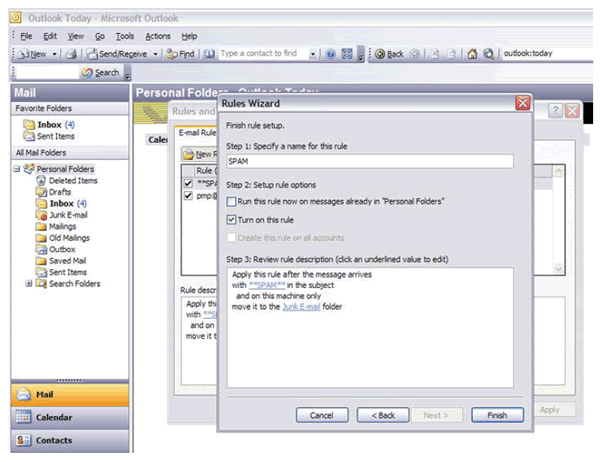Viewport: 600px width, 462px height.
Task: Uncheck Turn on this rule
Action: coord(231,220)
